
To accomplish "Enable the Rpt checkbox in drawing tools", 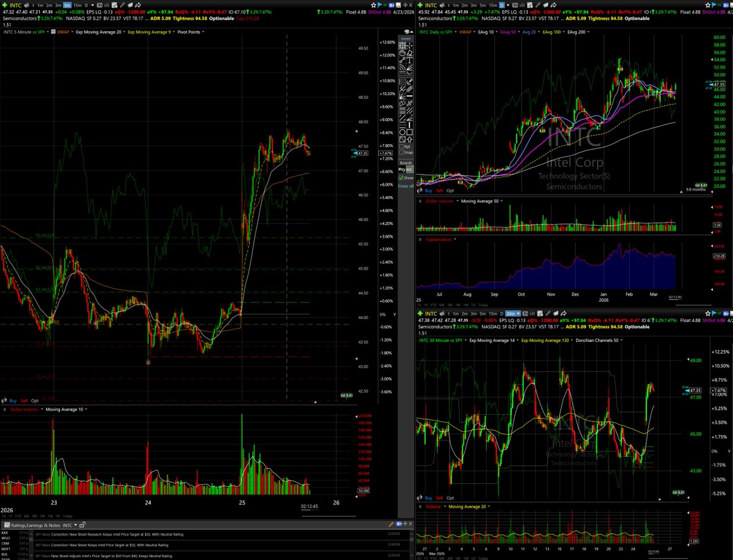I will click(401, 147).
